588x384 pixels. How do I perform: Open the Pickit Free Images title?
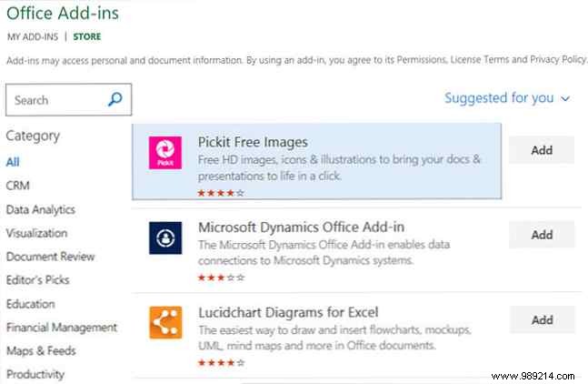253,142
